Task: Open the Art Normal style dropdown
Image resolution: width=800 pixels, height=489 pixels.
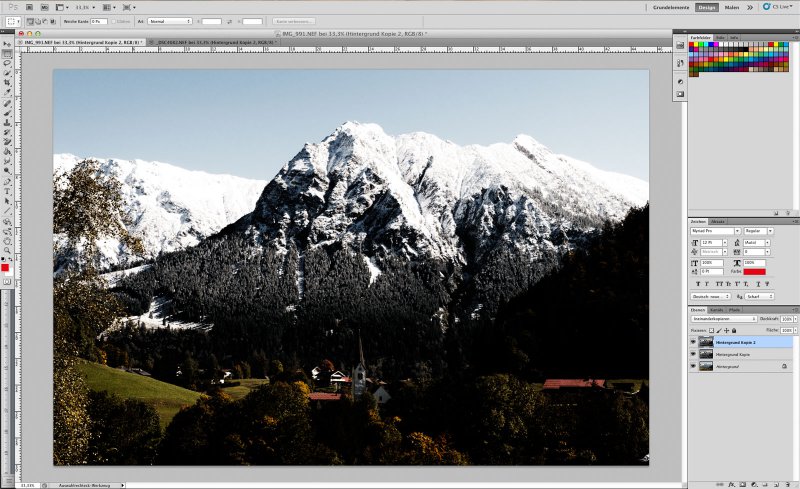Action: [169, 20]
